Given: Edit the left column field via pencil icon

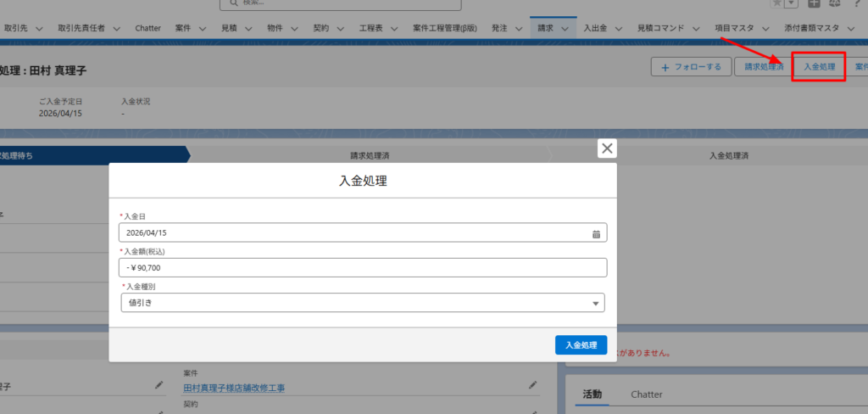Looking at the screenshot, I should [x=159, y=385].
